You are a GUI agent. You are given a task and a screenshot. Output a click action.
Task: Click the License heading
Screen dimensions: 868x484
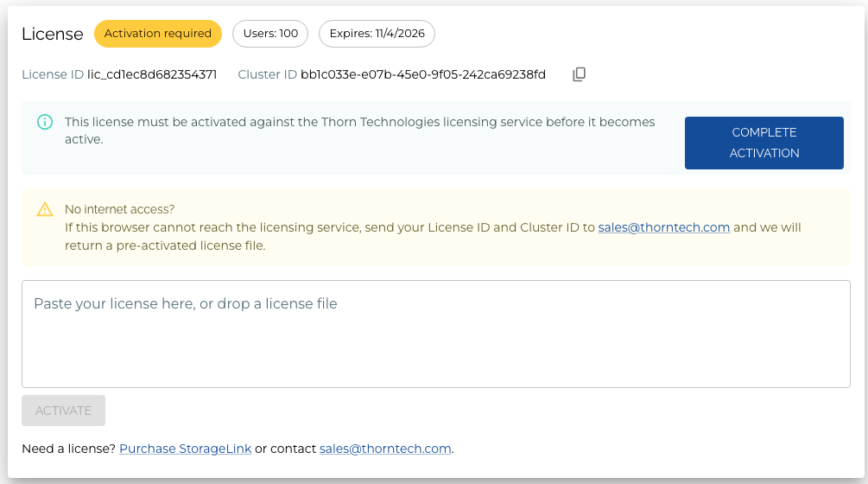pyautogui.click(x=53, y=34)
